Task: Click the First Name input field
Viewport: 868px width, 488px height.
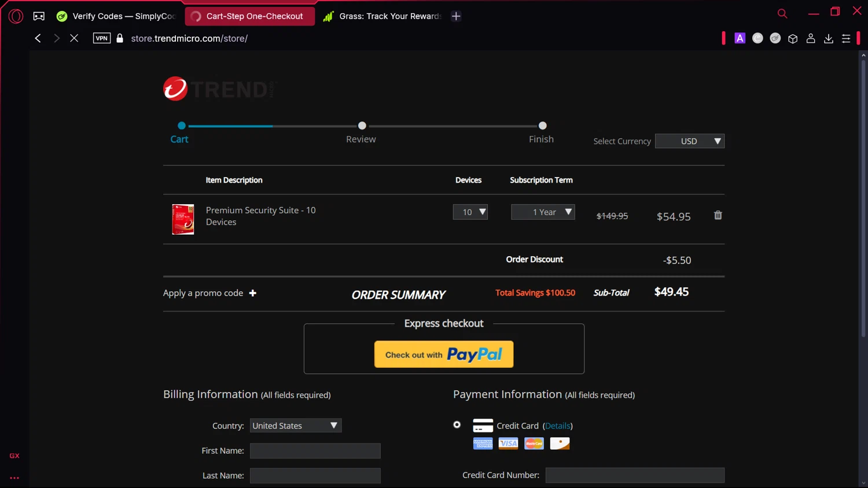Action: 315,451
